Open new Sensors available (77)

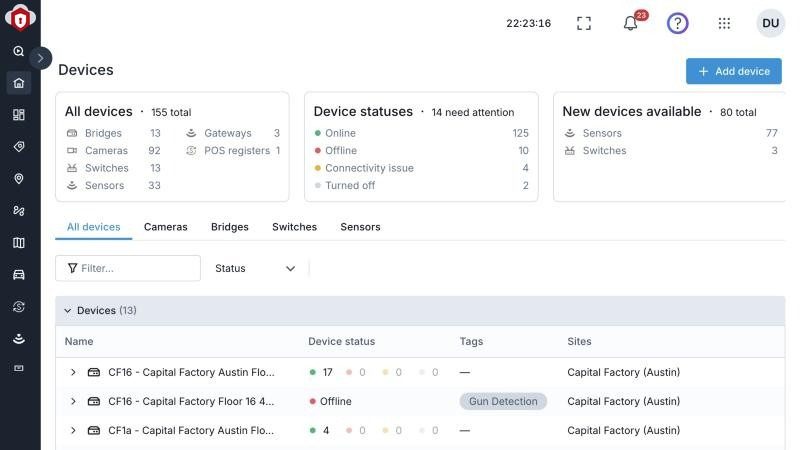(670, 133)
